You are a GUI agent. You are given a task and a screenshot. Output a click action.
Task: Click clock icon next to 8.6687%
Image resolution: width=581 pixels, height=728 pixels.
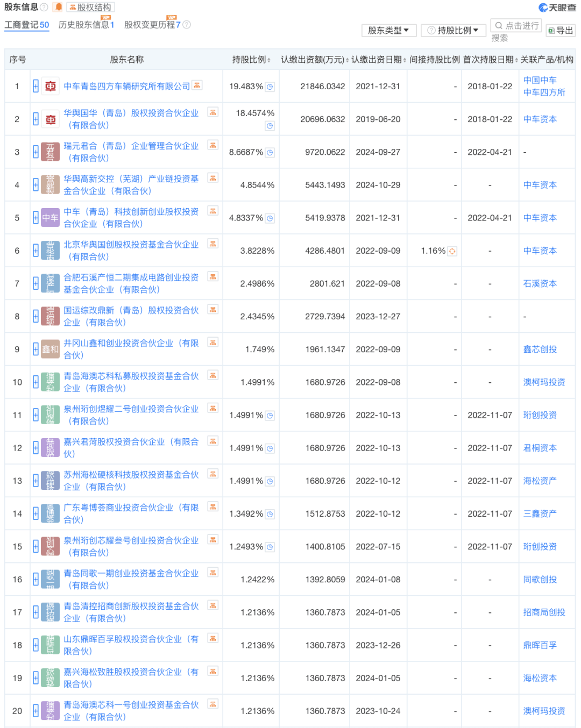tap(270, 153)
